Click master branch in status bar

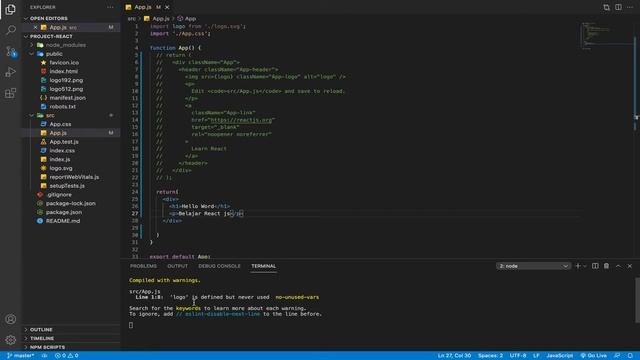pos(21,356)
